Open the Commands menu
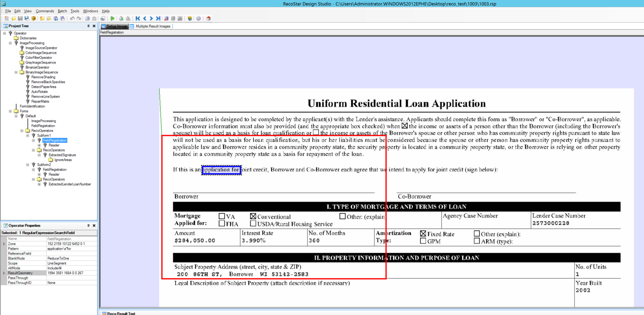Screen dimensions: 644x315 coord(45,11)
